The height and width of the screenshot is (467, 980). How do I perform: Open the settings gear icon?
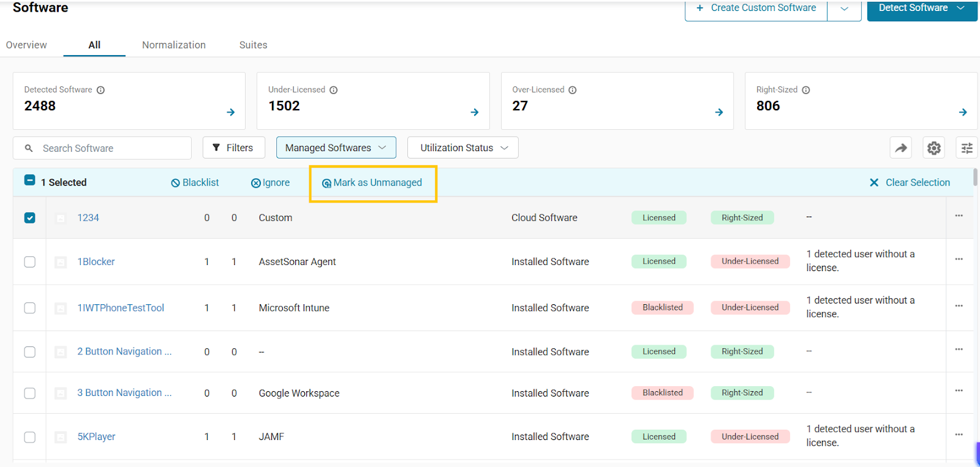(x=933, y=148)
